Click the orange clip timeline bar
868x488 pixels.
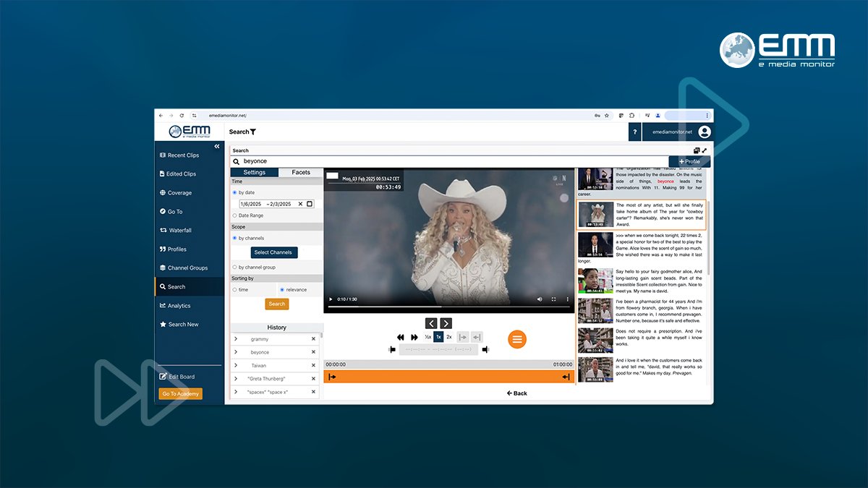point(449,377)
